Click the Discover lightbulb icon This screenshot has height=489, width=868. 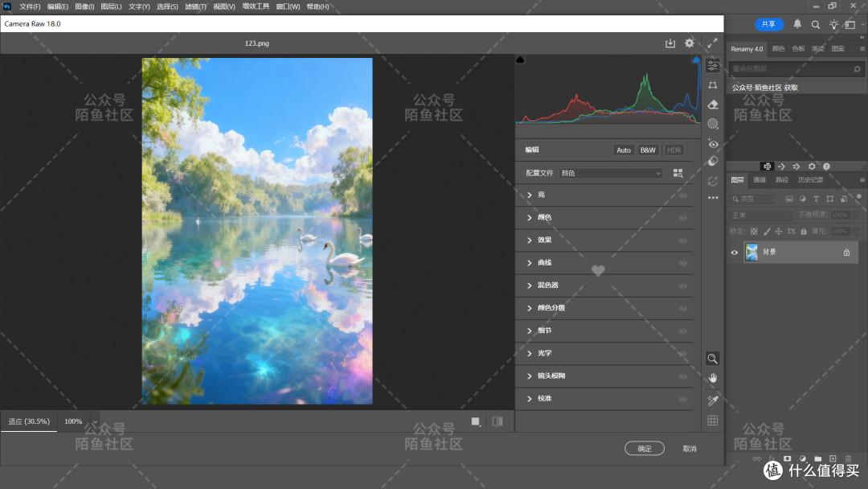click(833, 24)
